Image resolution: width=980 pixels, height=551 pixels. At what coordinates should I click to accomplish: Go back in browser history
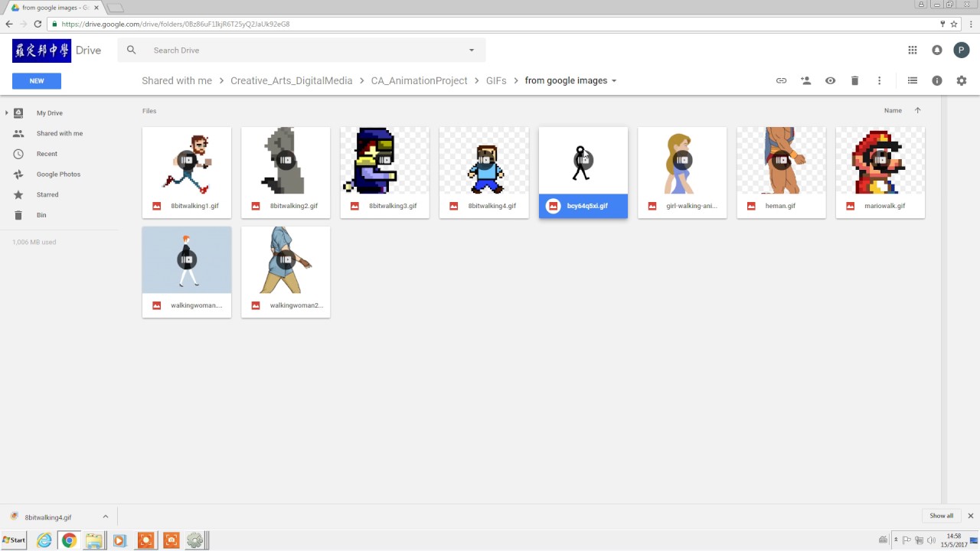point(9,24)
